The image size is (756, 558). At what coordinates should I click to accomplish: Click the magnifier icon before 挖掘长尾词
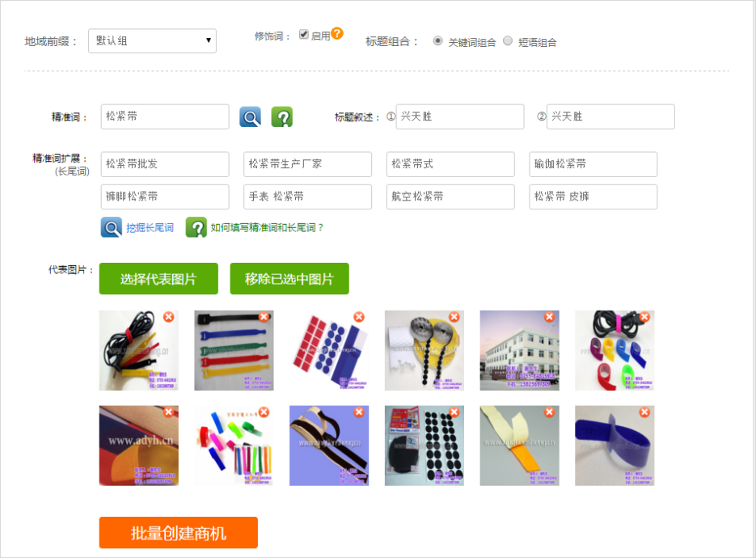coord(111,227)
